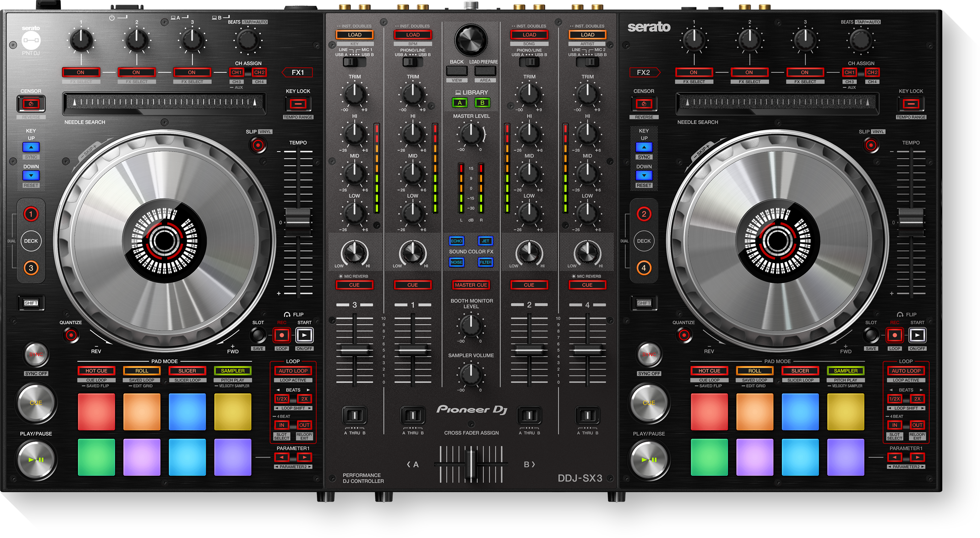Select the HOT CUE pad mode on left deck
The image size is (980, 538).
coord(96,371)
